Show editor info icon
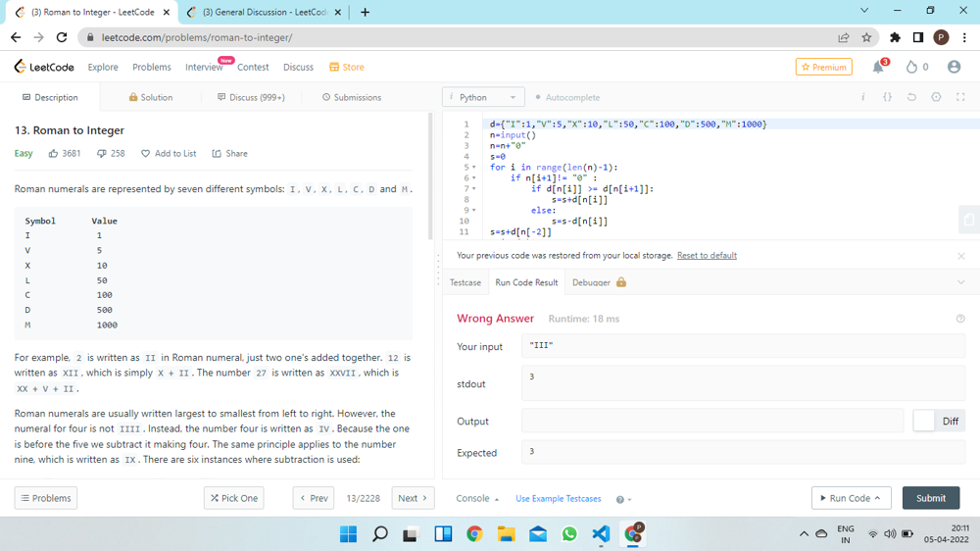The height and width of the screenshot is (551, 980). pos(863,97)
